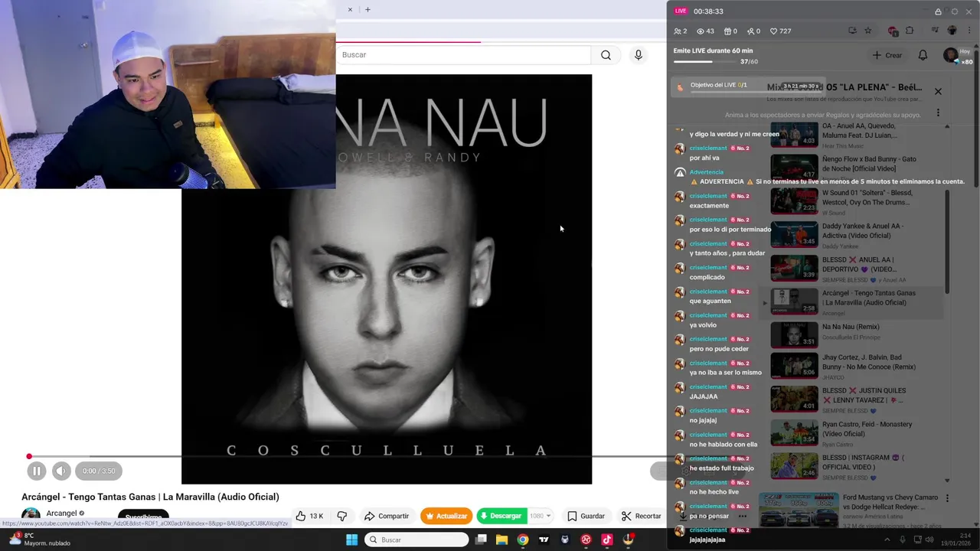Viewport: 980px width, 551px height.
Task: Click the taskbar Buscar search box
Action: 416,540
